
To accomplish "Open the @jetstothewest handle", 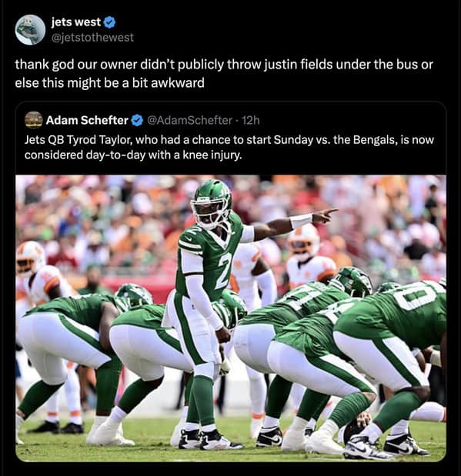I will pos(92,38).
